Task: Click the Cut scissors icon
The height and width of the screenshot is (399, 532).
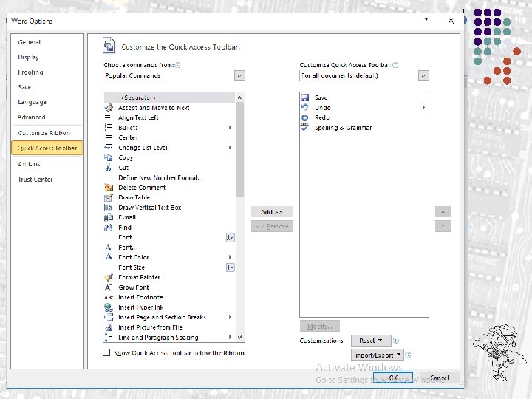Action: (x=108, y=168)
